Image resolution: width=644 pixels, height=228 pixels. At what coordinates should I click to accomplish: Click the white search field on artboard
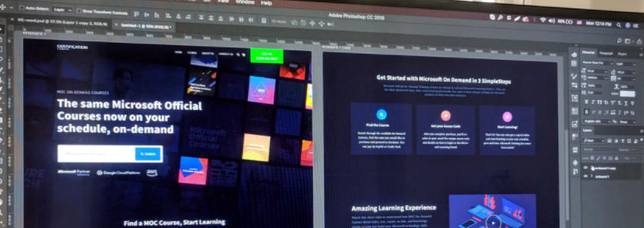[96, 154]
